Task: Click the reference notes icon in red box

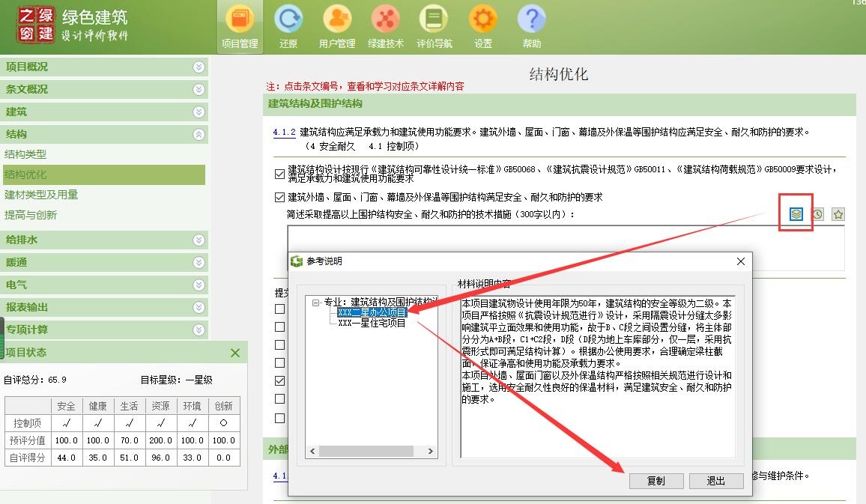Action: [796, 214]
